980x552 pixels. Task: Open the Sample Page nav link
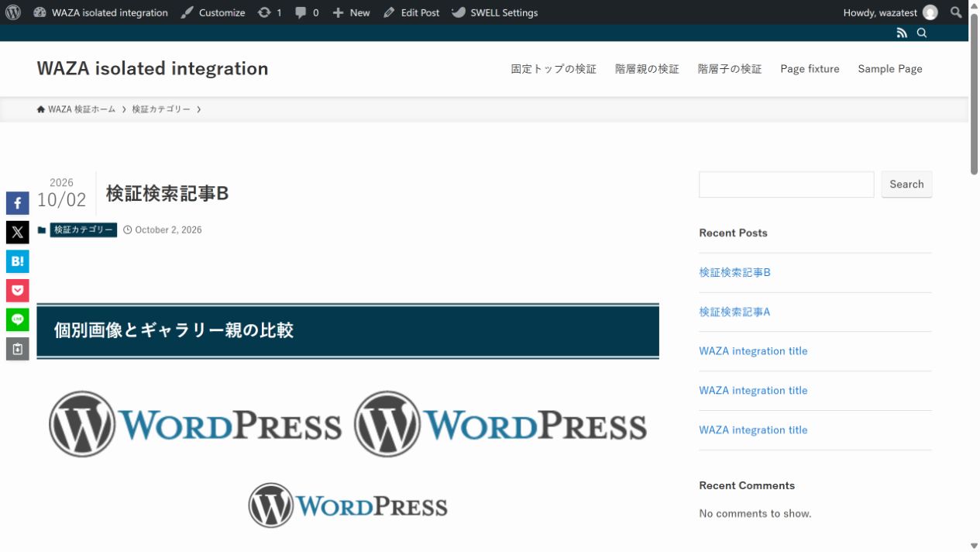pos(890,69)
